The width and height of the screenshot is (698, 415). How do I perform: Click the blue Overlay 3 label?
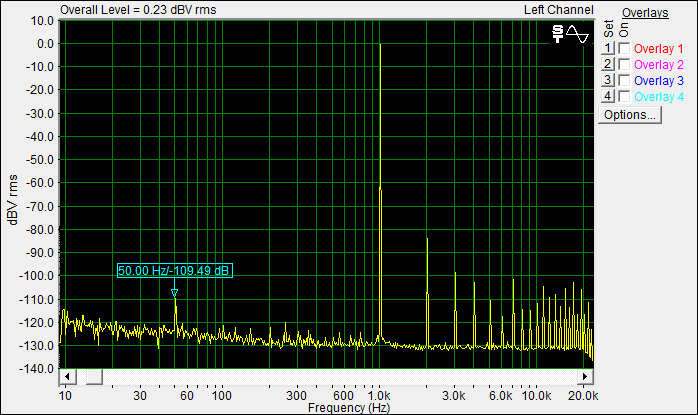coord(658,81)
